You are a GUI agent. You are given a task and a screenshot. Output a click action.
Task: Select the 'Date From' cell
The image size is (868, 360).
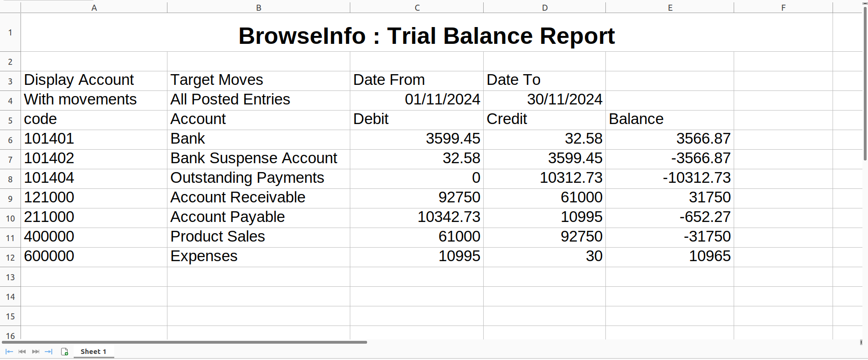pyautogui.click(x=417, y=81)
